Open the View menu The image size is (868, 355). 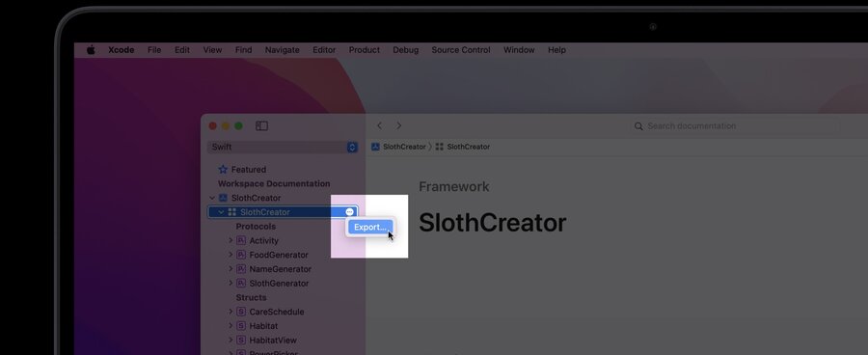click(212, 50)
